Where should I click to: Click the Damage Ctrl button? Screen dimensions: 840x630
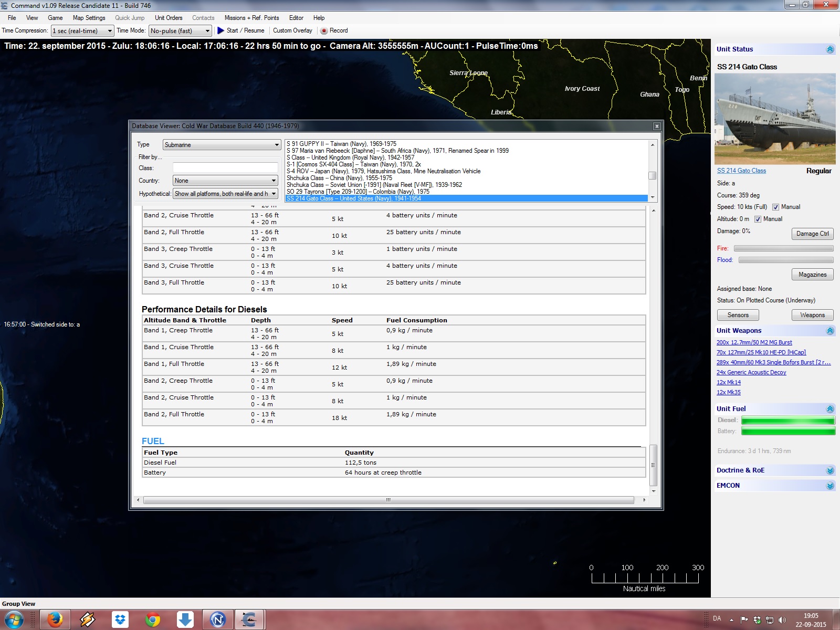tap(812, 234)
